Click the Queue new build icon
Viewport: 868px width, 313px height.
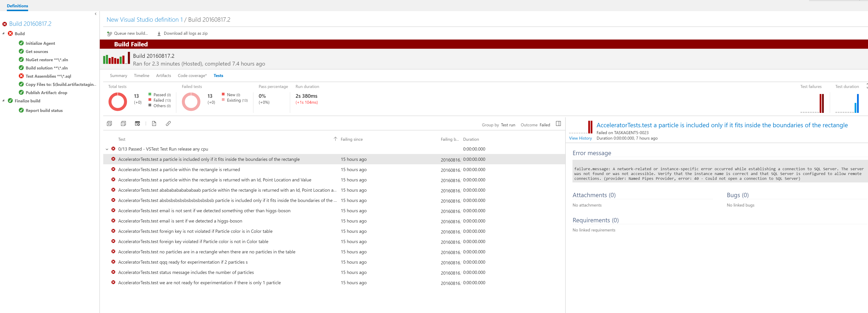(109, 33)
